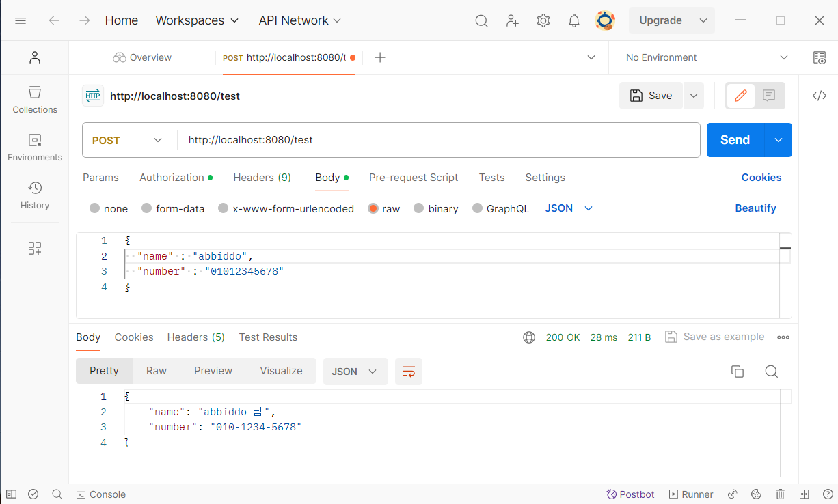Send the request
The height and width of the screenshot is (504, 838).
735,140
